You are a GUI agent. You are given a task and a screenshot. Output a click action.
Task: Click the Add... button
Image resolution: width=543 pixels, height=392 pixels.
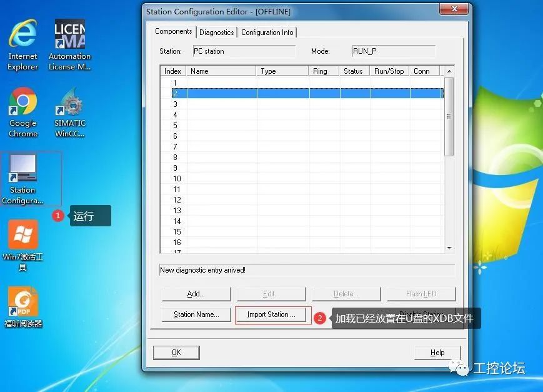tap(196, 294)
